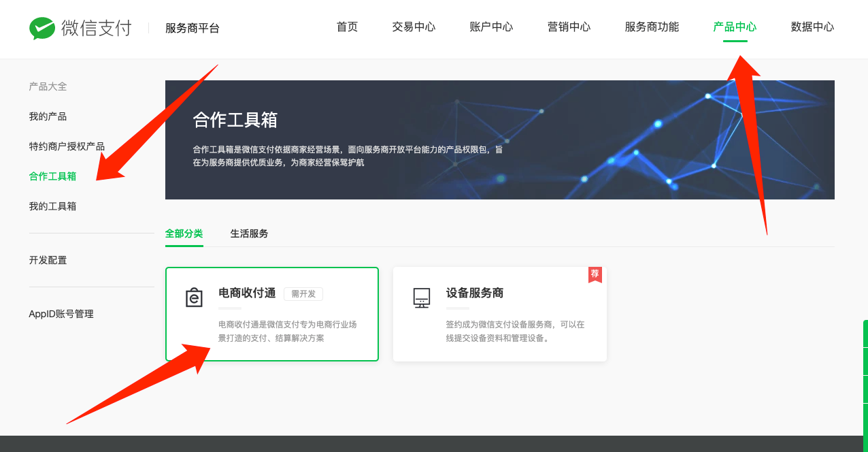Click the 电商收付通 shopping bag icon
This screenshot has height=452, width=868.
pyautogui.click(x=195, y=298)
